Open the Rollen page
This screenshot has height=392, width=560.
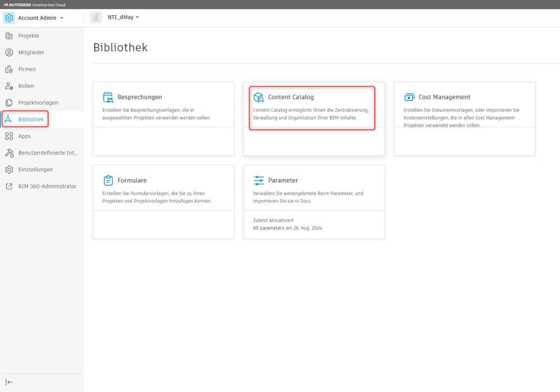[x=26, y=86]
